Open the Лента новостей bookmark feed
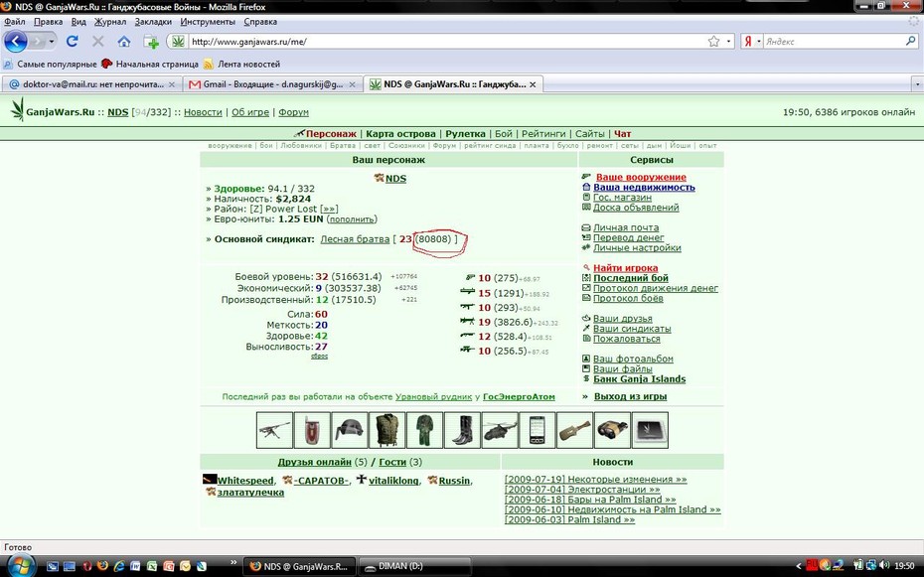The image size is (924, 577). pos(241,64)
